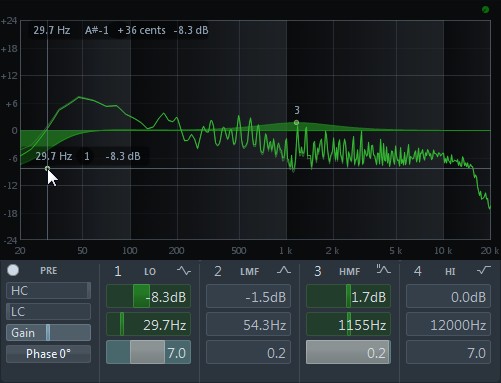Click band 2 gain field -1.5dB

(248, 296)
